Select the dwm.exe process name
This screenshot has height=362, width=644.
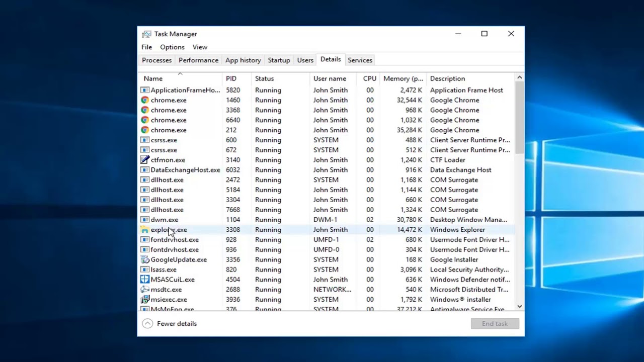165,220
